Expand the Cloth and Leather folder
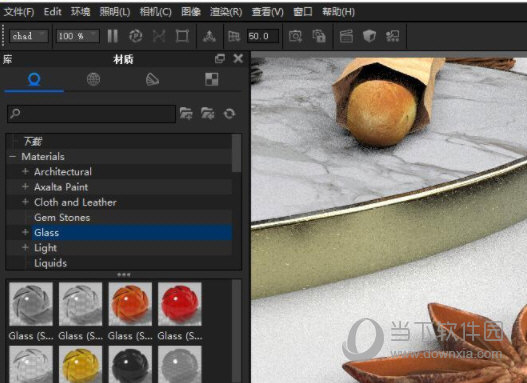This screenshot has width=527, height=383. point(25,202)
